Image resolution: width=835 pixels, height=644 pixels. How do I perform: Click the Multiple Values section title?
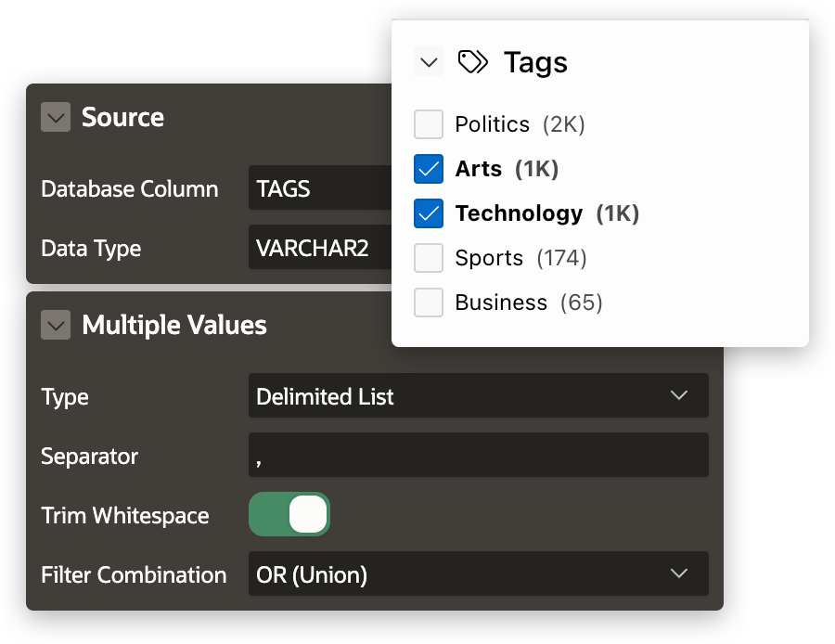coord(174,326)
